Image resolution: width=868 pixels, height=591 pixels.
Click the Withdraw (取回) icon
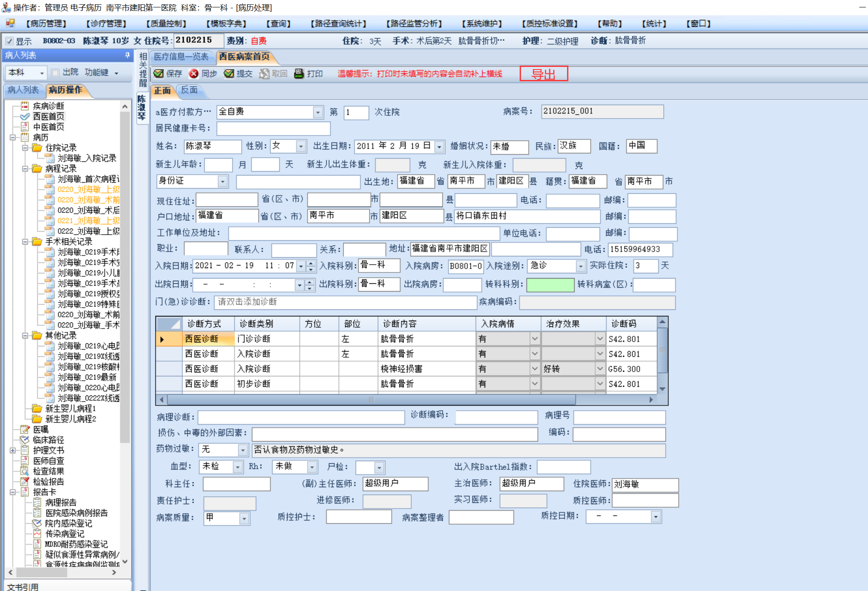[x=264, y=73]
